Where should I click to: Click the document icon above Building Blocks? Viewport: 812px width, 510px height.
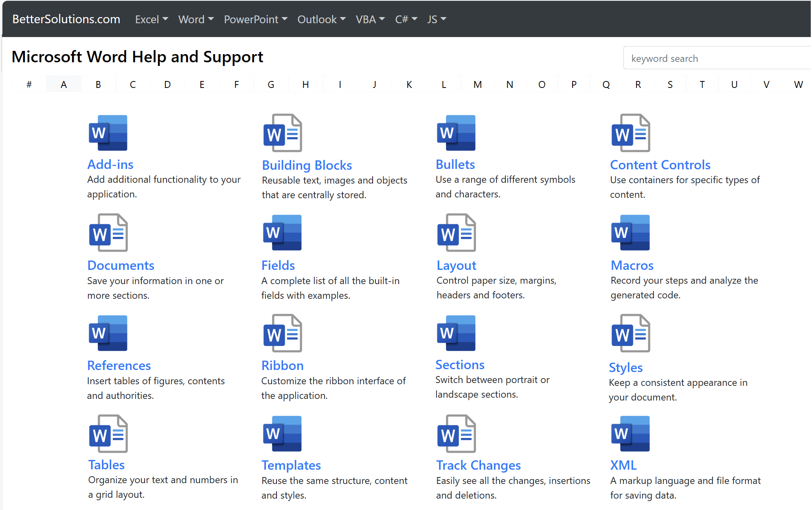pyautogui.click(x=282, y=133)
